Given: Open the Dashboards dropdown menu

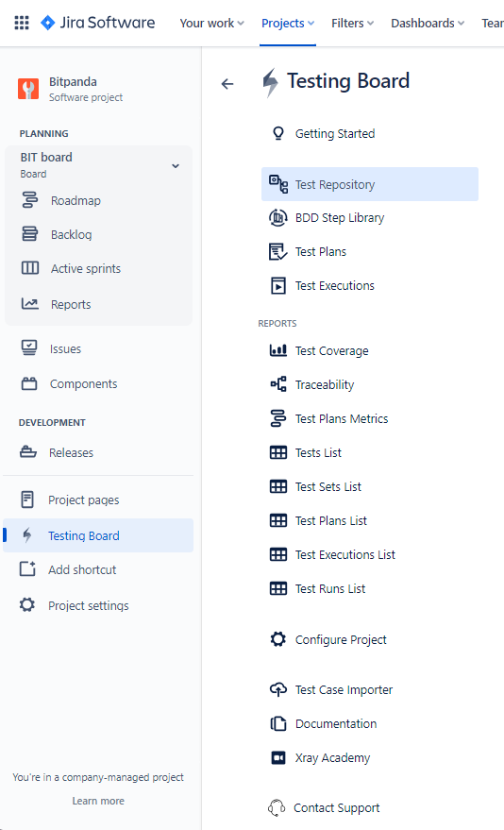Looking at the screenshot, I should [428, 24].
